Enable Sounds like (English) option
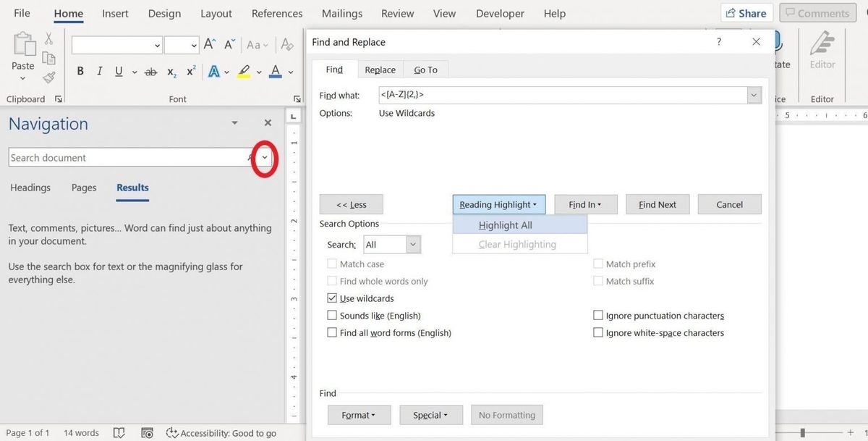The image size is (868, 441). point(332,315)
